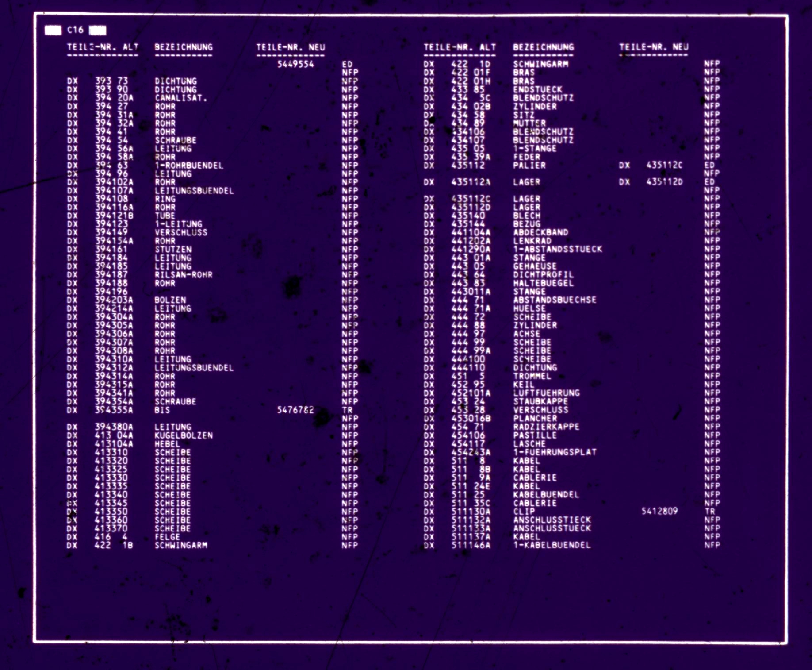Select the CLIP description
This screenshot has height=670, width=812.
pos(524,511)
